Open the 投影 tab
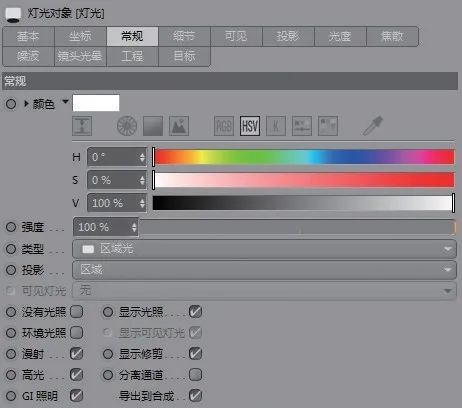Viewport: 462px width, 408px height. pyautogui.click(x=288, y=36)
